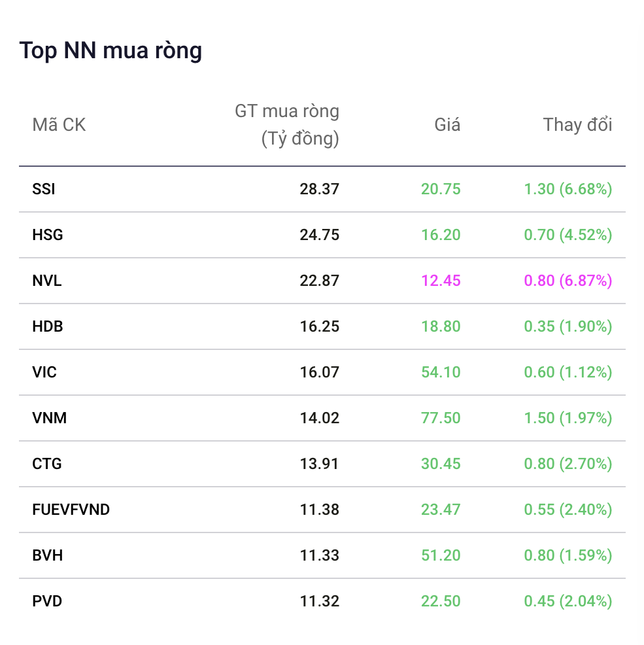Open the HDB stock row
Viewport: 644px width, 645px height.
[x=322, y=326]
